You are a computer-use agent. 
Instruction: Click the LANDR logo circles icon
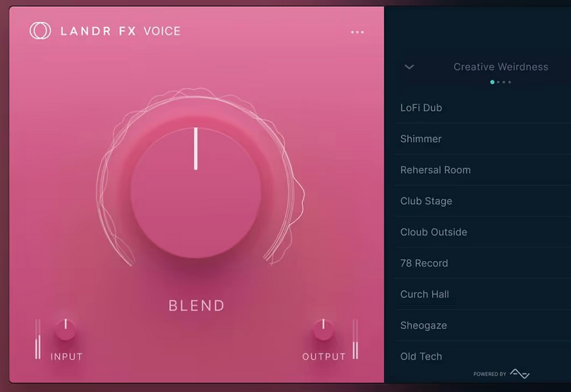40,30
